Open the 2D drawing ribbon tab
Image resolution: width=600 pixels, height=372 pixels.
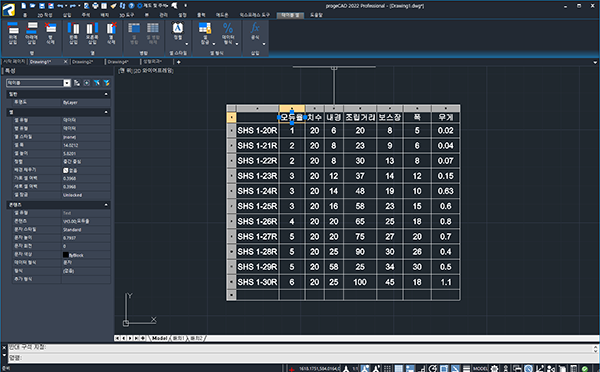[x=44, y=15]
